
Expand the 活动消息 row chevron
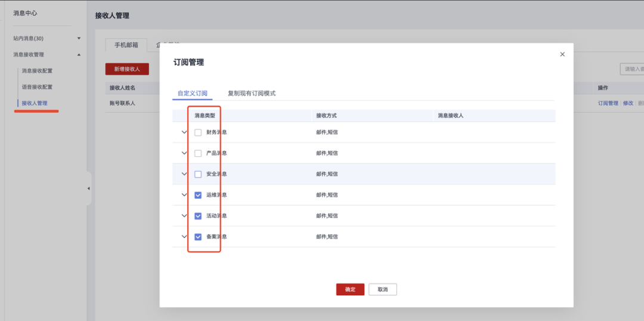184,216
